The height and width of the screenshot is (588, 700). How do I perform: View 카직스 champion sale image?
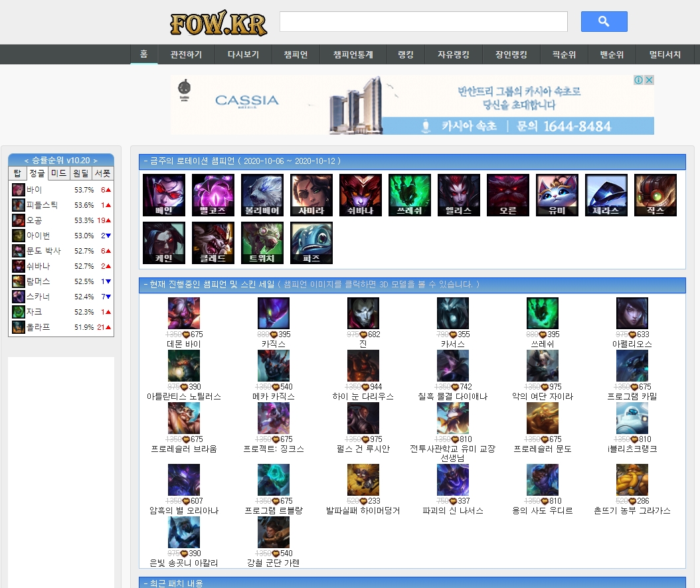[x=274, y=313]
